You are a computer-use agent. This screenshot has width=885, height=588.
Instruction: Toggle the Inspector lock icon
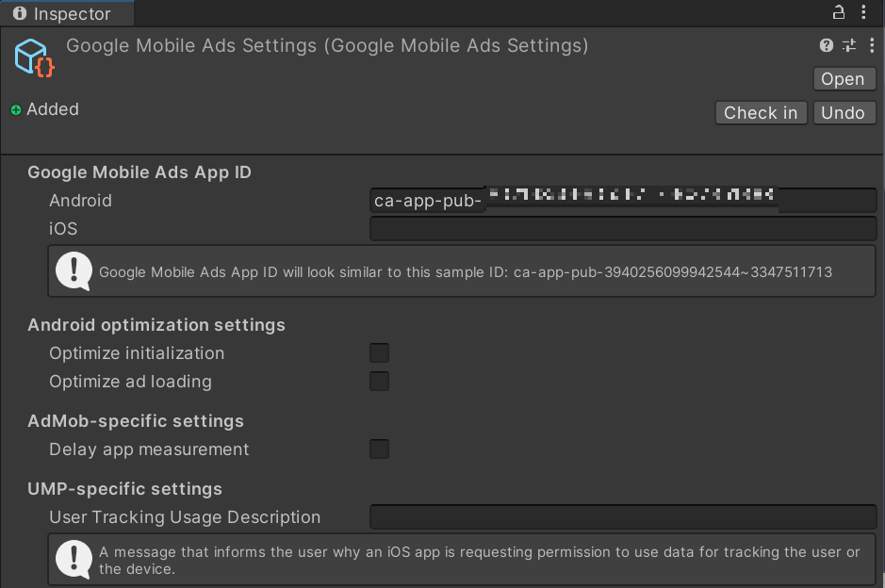(839, 12)
